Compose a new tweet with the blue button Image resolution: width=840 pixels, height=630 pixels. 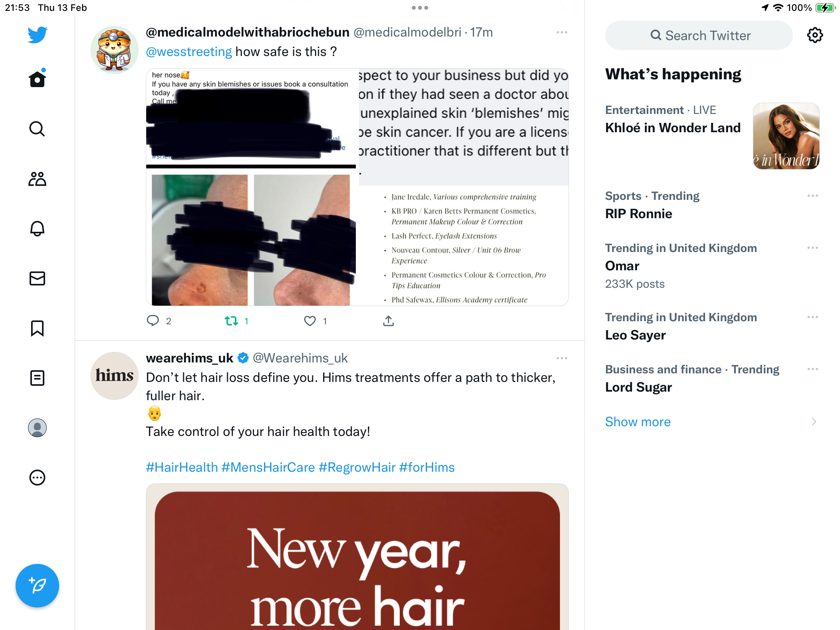(x=37, y=585)
